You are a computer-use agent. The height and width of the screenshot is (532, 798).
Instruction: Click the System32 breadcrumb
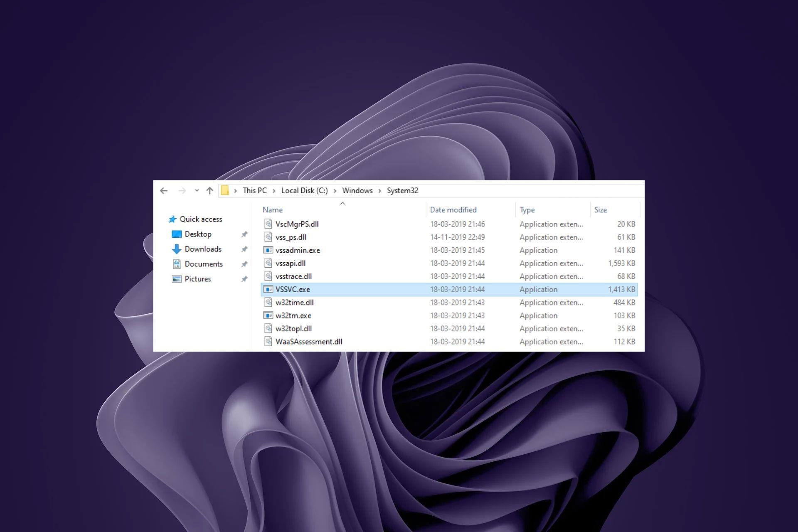pyautogui.click(x=402, y=190)
